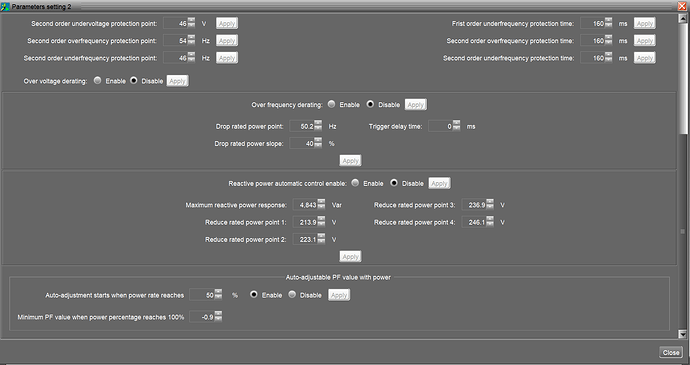Click the Second order undervoltage point value field

click(176, 23)
